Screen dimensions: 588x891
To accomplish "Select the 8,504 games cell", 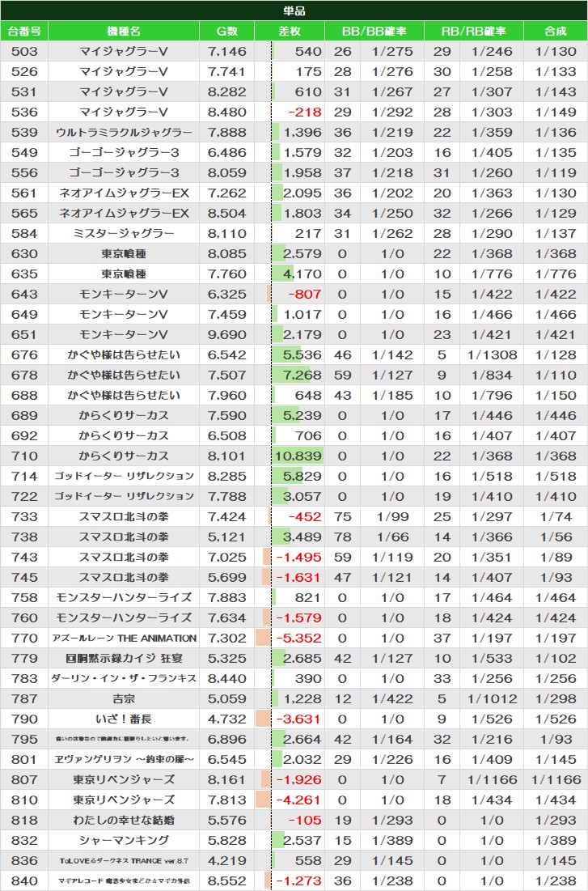I will (x=227, y=213).
